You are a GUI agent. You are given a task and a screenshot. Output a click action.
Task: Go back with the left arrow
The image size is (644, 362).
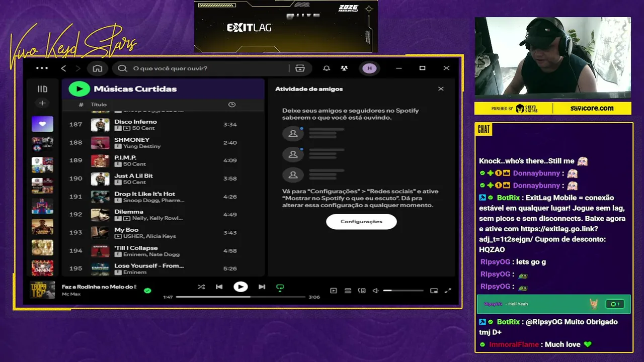pos(63,68)
